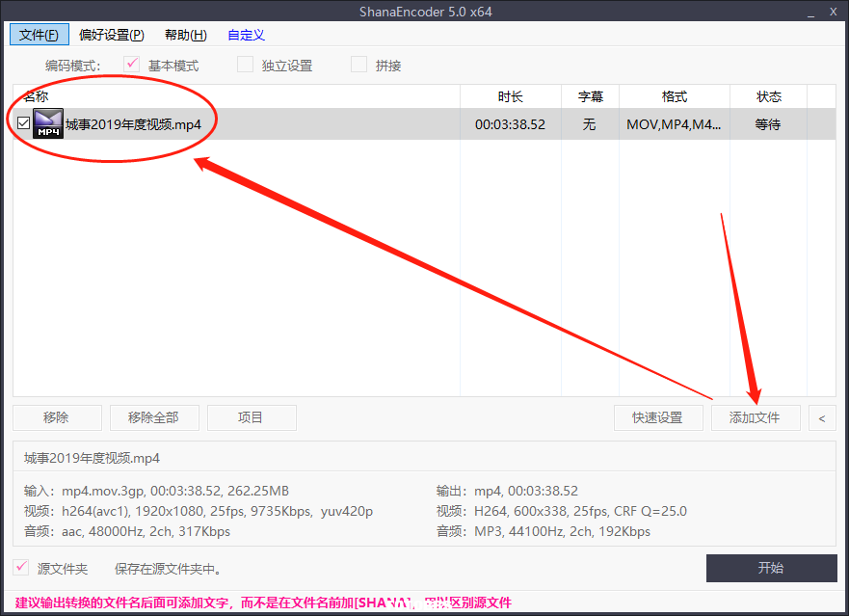
Task: Enable the 基本模式 encoding mode checkbox
Action: pos(131,65)
